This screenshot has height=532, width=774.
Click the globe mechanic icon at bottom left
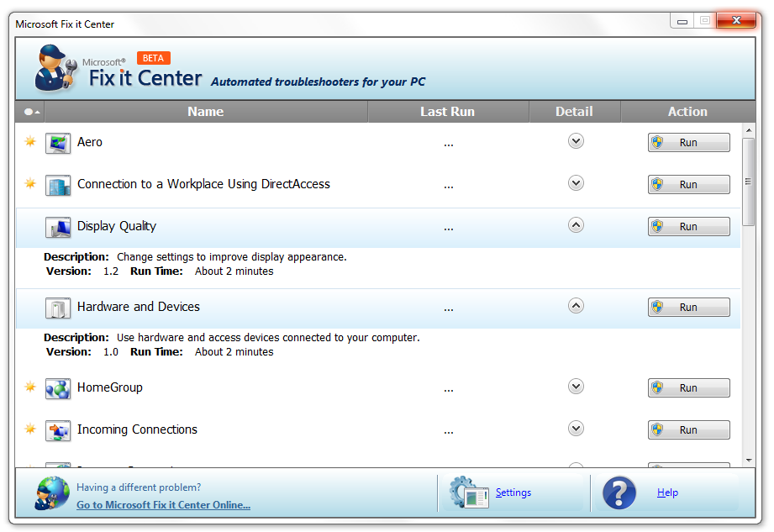point(52,493)
